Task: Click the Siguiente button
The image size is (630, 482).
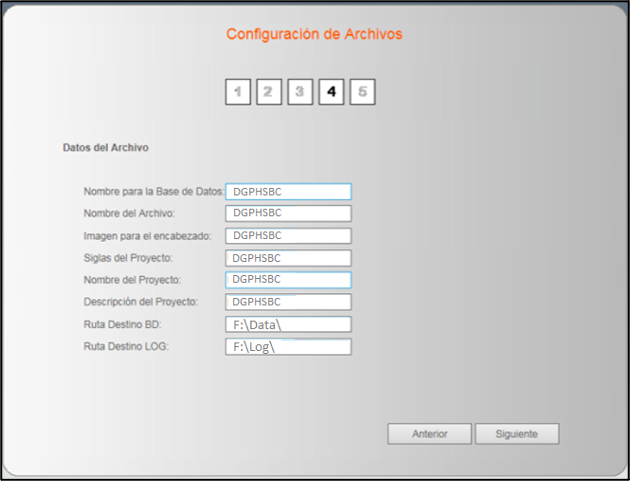Action: (516, 434)
